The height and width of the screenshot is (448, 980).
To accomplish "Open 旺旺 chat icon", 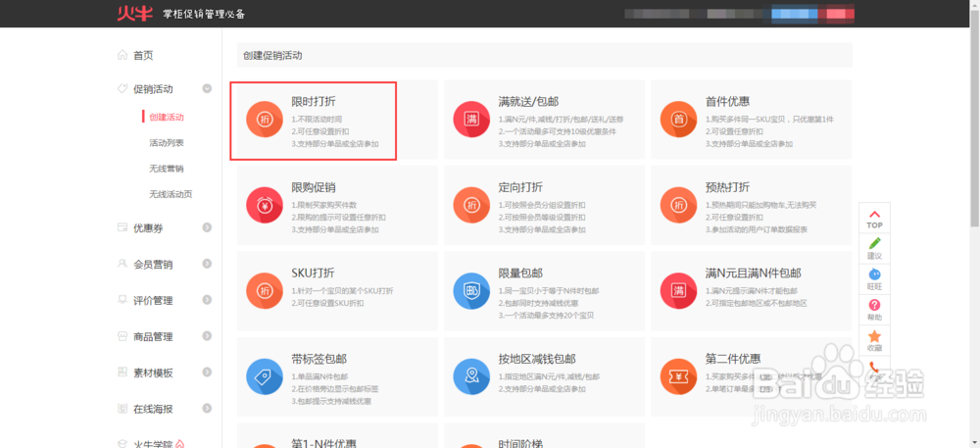I will [x=874, y=274].
